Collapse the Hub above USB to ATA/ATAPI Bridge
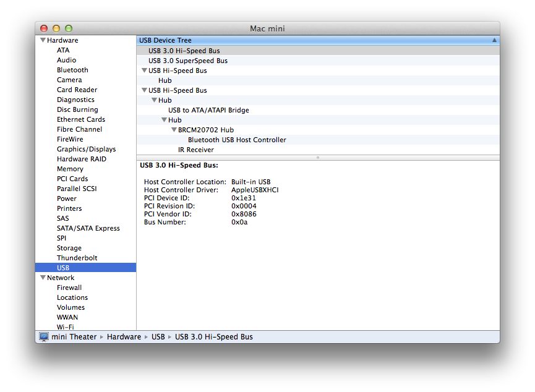Viewport: 535px width, 392px height. [x=154, y=100]
